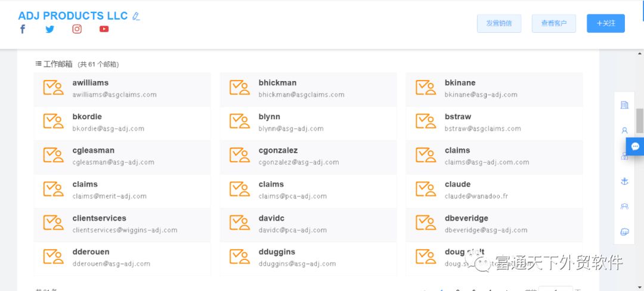Image resolution: width=644 pixels, height=291 pixels.
Task: Click the mail icon of bkordie card
Action: coord(54,122)
